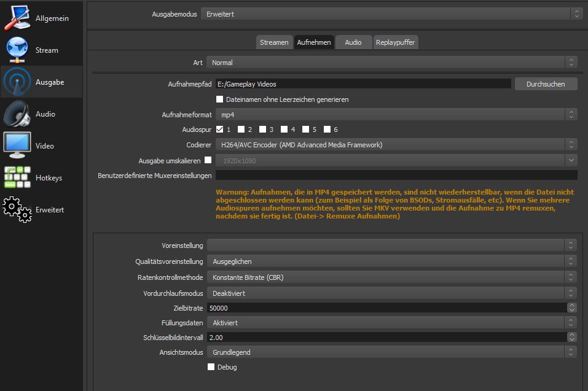Open Video settings monitor icon
Image resolution: width=588 pixels, height=391 pixels.
17,145
